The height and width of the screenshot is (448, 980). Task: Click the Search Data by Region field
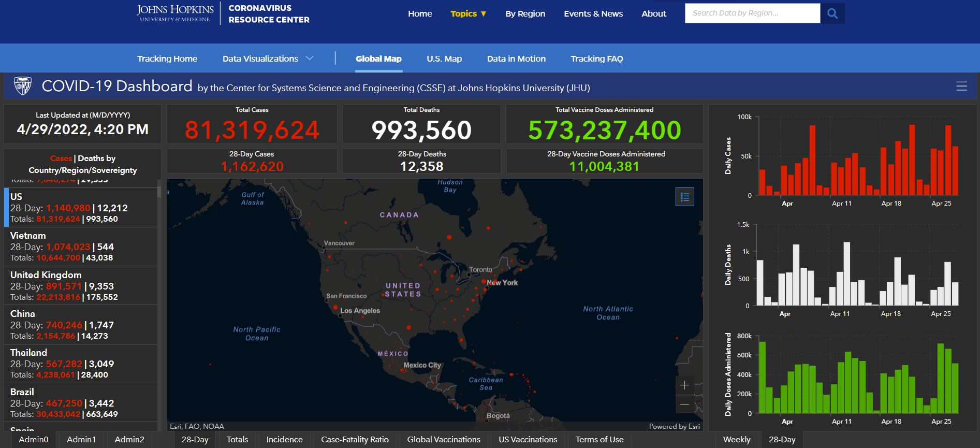752,13
